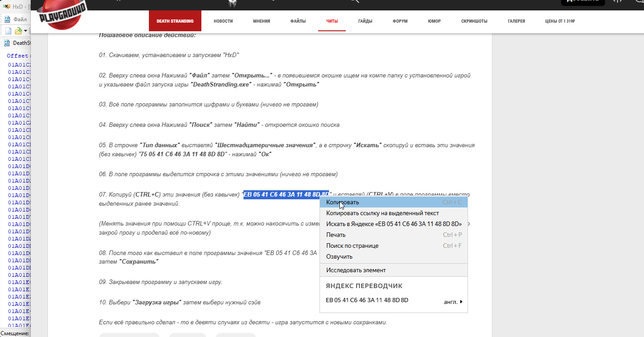Click the highlighted EB 05 41 C6 selected text

tap(286, 195)
